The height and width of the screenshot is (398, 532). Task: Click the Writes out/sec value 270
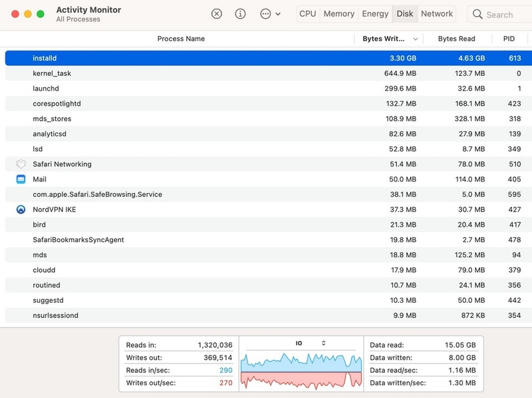point(226,383)
